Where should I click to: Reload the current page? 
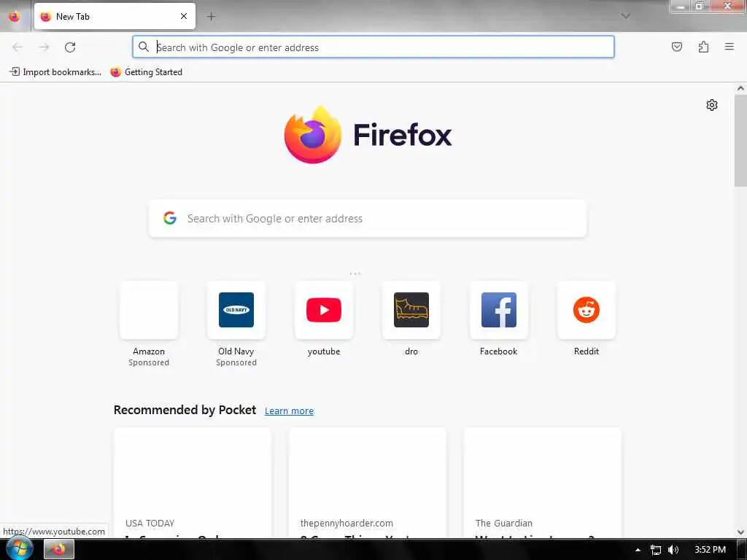pos(70,47)
